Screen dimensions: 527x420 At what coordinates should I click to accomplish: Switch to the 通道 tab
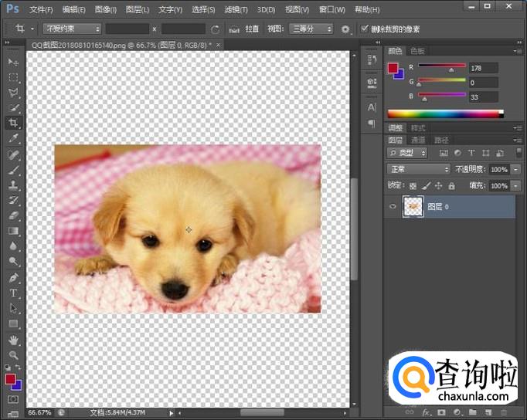click(x=418, y=140)
